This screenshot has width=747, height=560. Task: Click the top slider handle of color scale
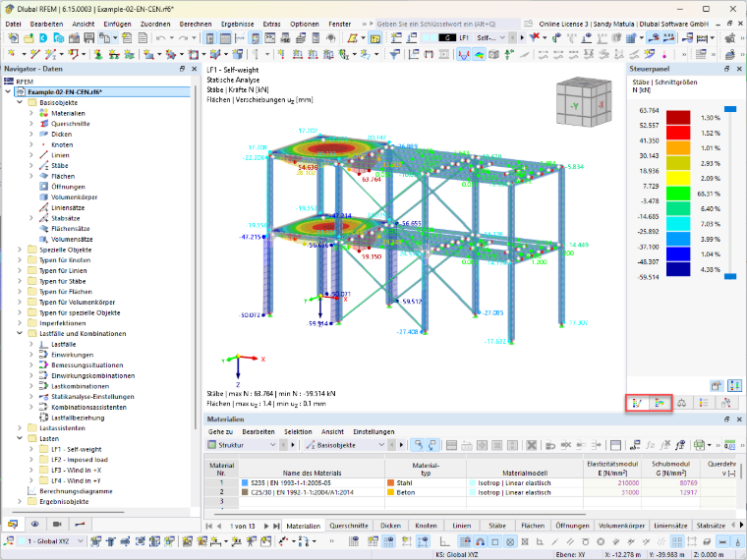click(x=730, y=109)
